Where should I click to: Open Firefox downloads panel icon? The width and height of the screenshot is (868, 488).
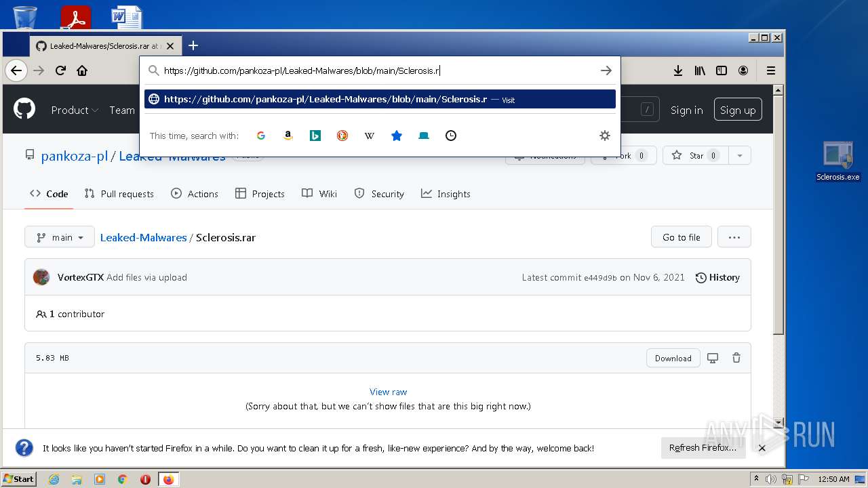(x=678, y=70)
